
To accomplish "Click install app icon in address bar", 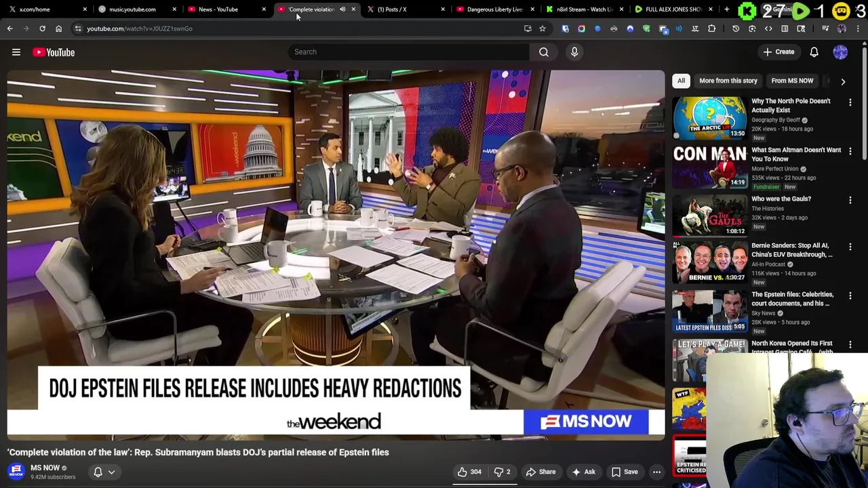I will 528,28.
